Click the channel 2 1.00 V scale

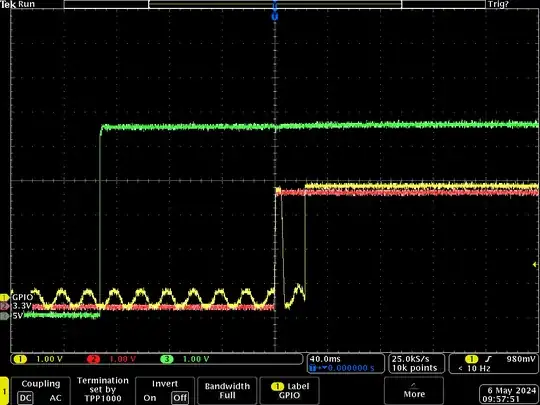(x=123, y=359)
